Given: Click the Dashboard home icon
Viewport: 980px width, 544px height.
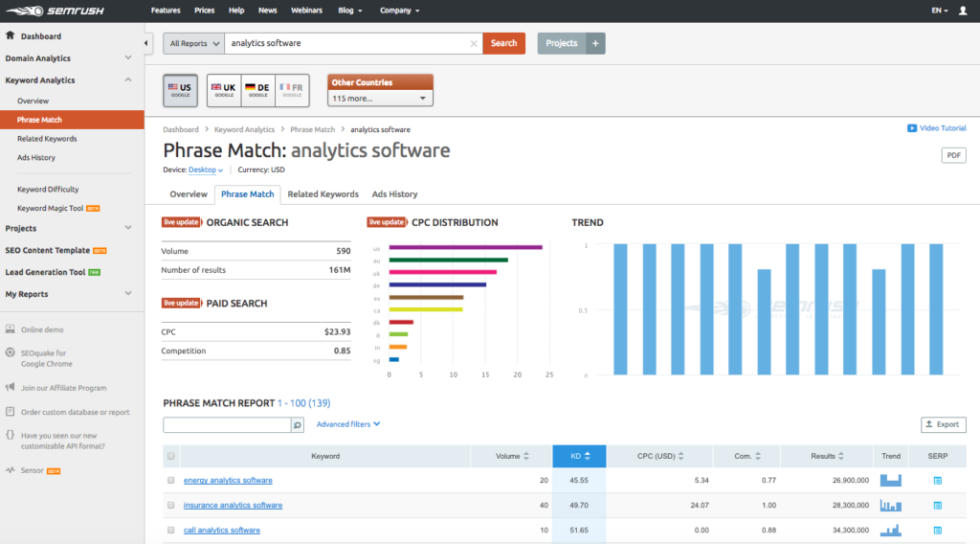Looking at the screenshot, I should click(10, 35).
